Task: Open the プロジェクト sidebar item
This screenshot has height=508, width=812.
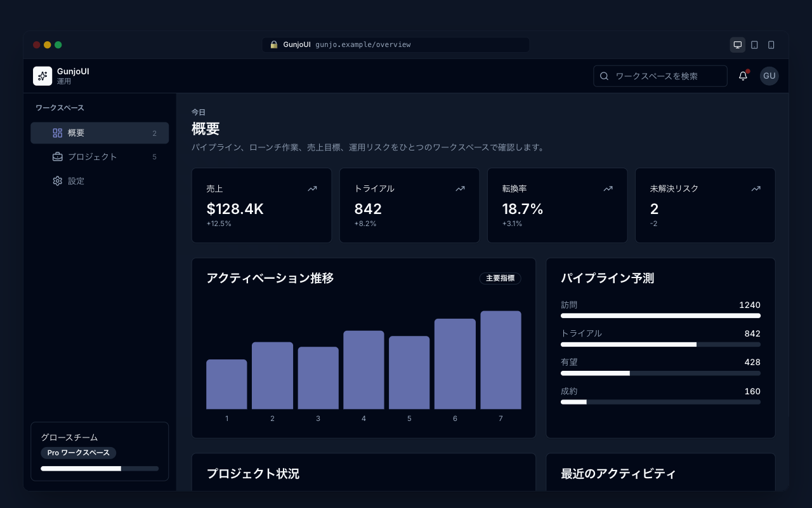Action: click(100, 157)
